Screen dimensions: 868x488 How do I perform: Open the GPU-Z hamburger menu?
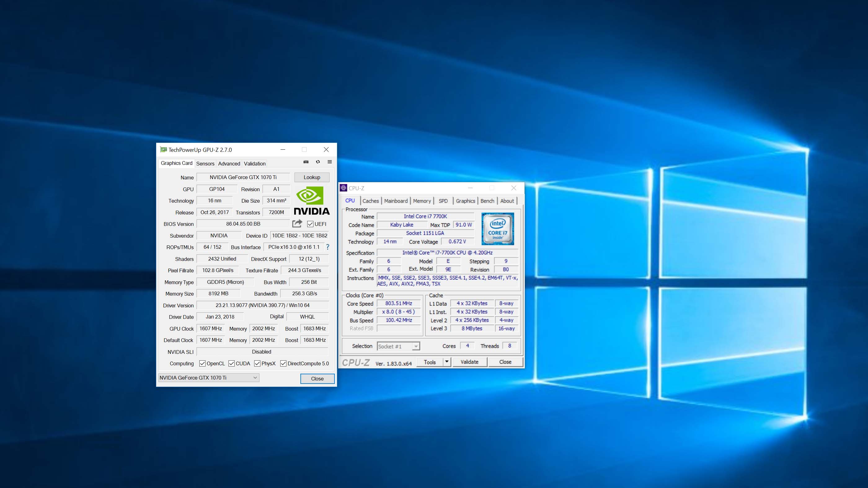click(x=330, y=162)
